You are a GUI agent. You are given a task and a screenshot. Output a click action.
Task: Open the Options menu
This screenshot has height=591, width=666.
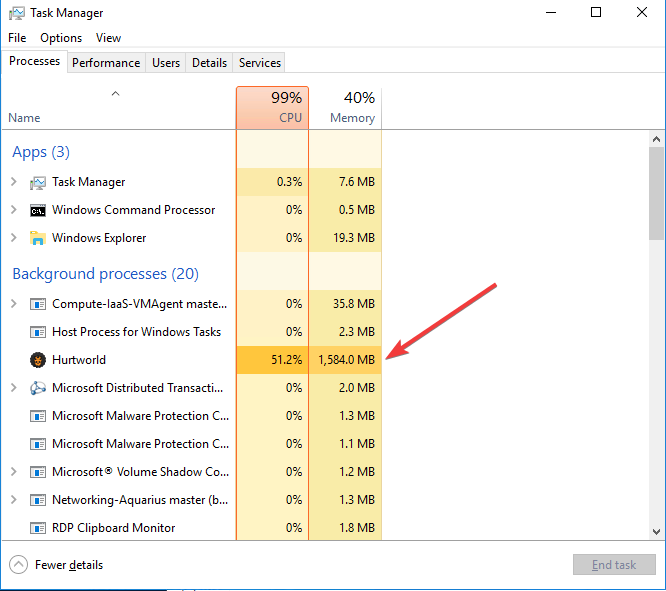click(x=61, y=38)
